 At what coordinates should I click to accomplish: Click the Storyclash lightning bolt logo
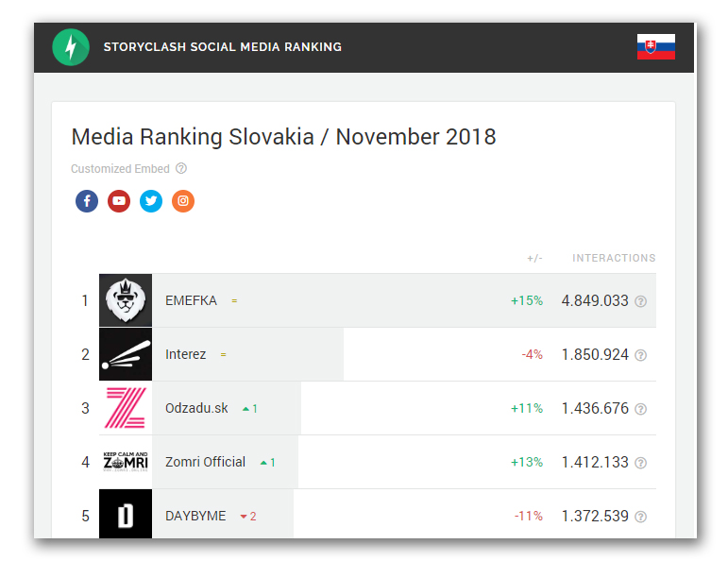coord(71,47)
